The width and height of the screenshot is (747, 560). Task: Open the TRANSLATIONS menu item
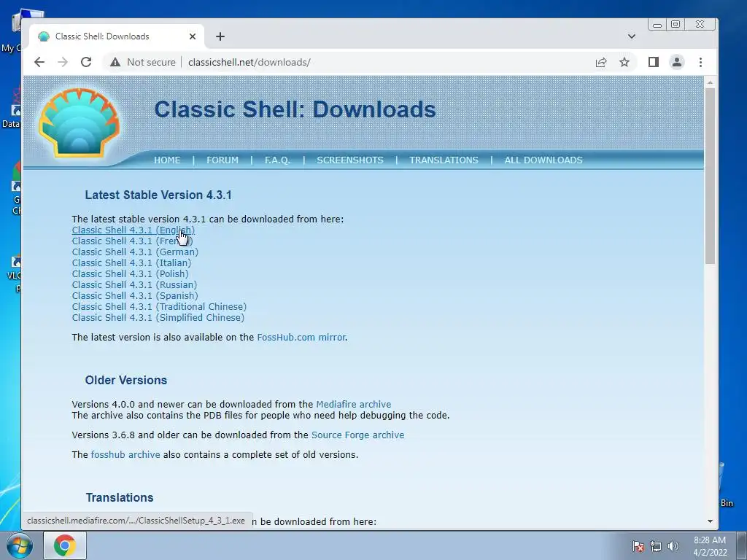(444, 160)
